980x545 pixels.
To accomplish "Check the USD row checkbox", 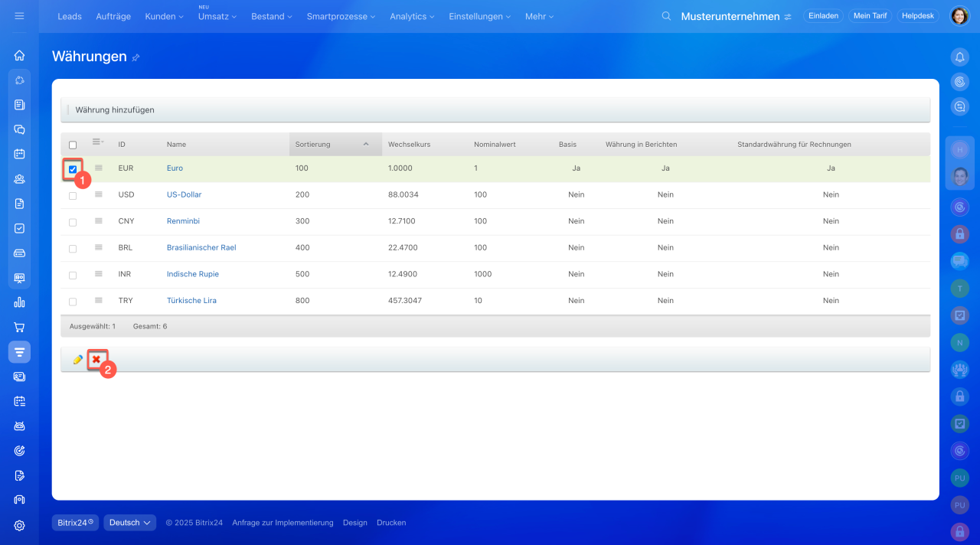I will point(73,196).
